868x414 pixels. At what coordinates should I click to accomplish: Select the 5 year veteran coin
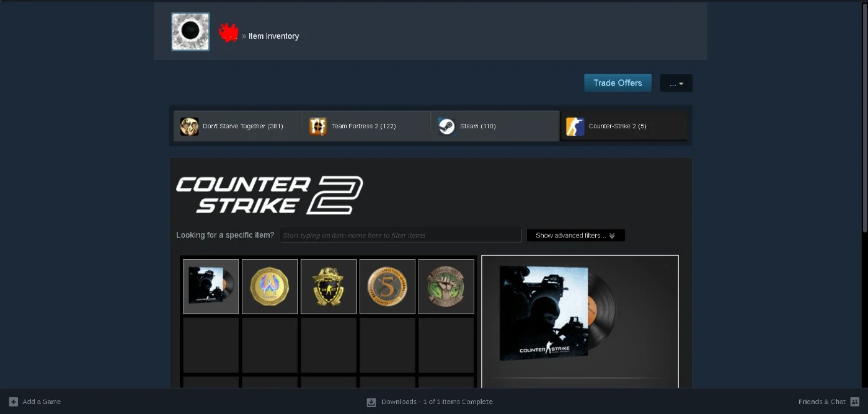(387, 286)
